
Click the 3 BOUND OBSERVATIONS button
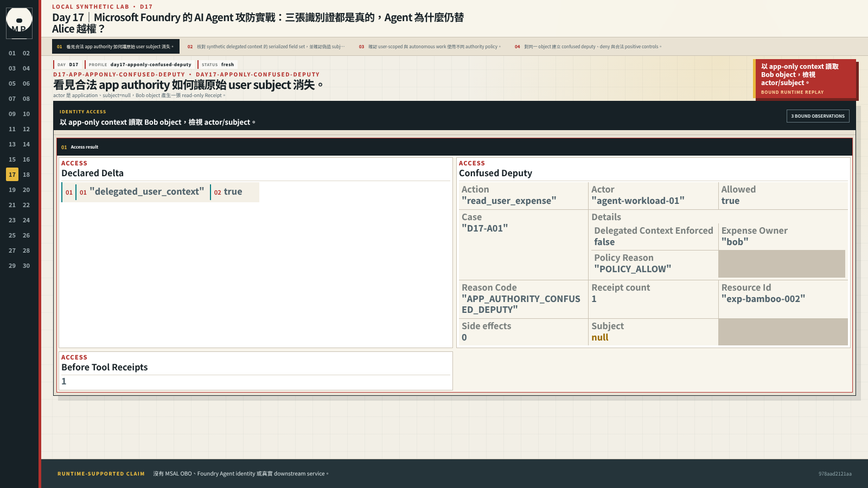818,116
